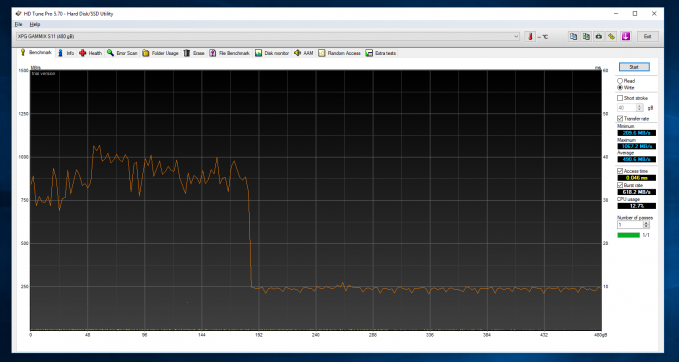Switch to the Error Scan tab
The height and width of the screenshot is (362, 679).
(x=122, y=53)
